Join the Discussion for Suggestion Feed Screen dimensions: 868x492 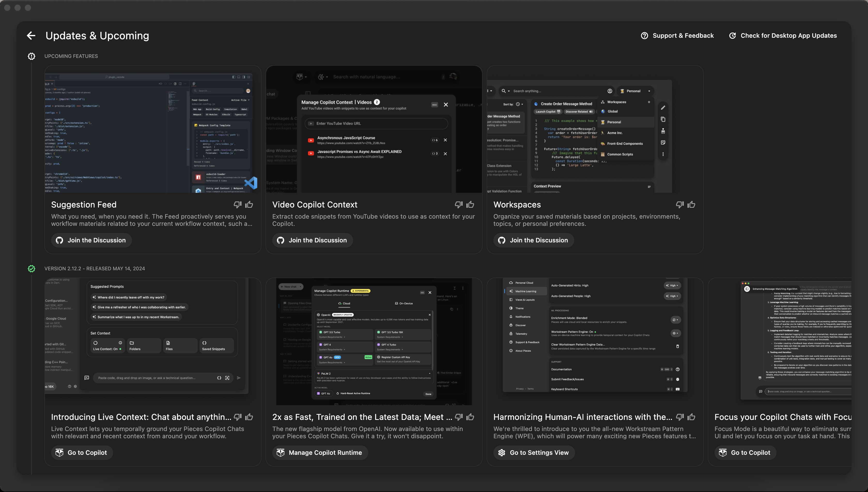click(91, 240)
